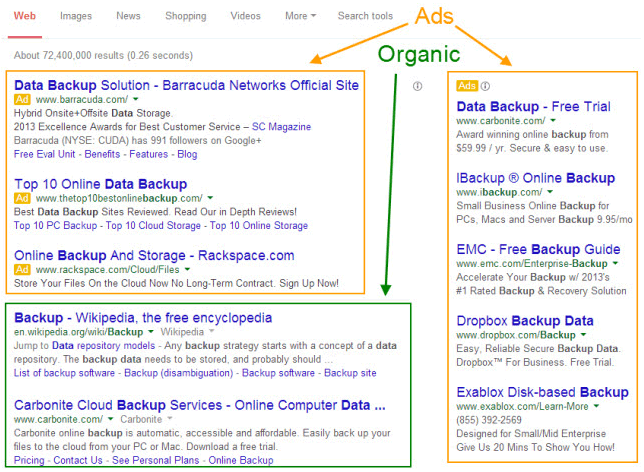This screenshot has height=472, width=644.
Task: Expand arrow next to exablox.com/Learn-More URL
Action: pyautogui.click(x=596, y=406)
